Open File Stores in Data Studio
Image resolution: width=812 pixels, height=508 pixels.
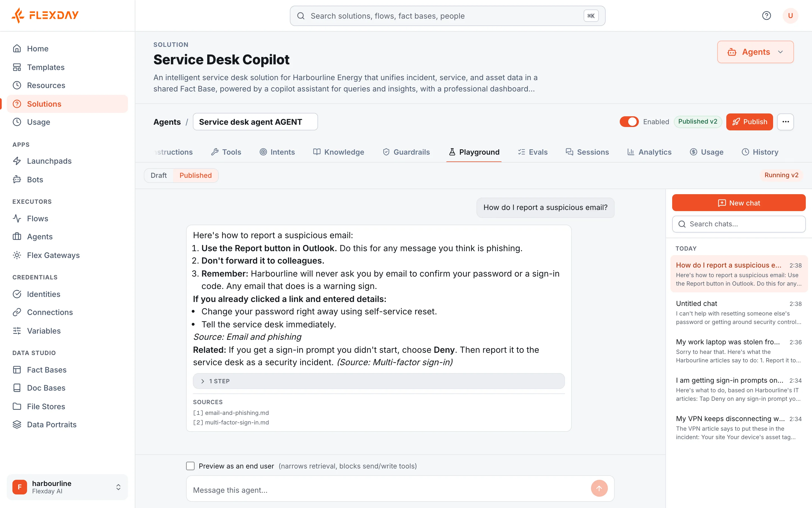point(67,406)
